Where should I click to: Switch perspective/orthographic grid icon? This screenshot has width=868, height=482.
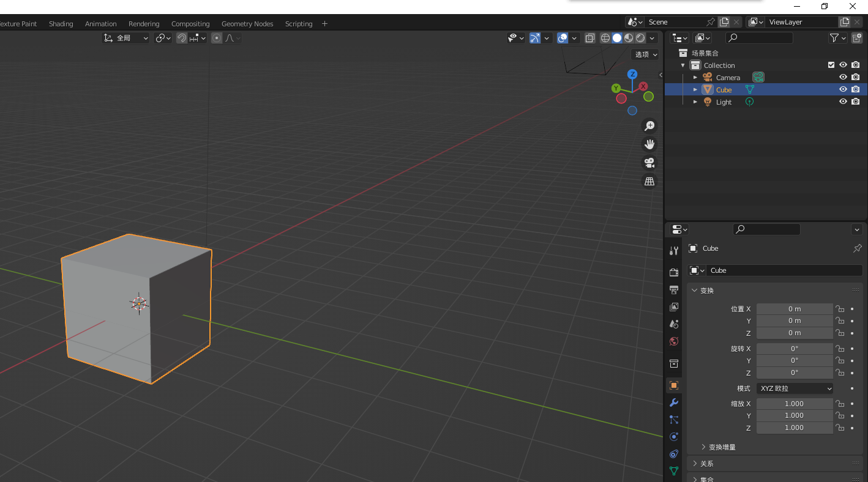[649, 181]
